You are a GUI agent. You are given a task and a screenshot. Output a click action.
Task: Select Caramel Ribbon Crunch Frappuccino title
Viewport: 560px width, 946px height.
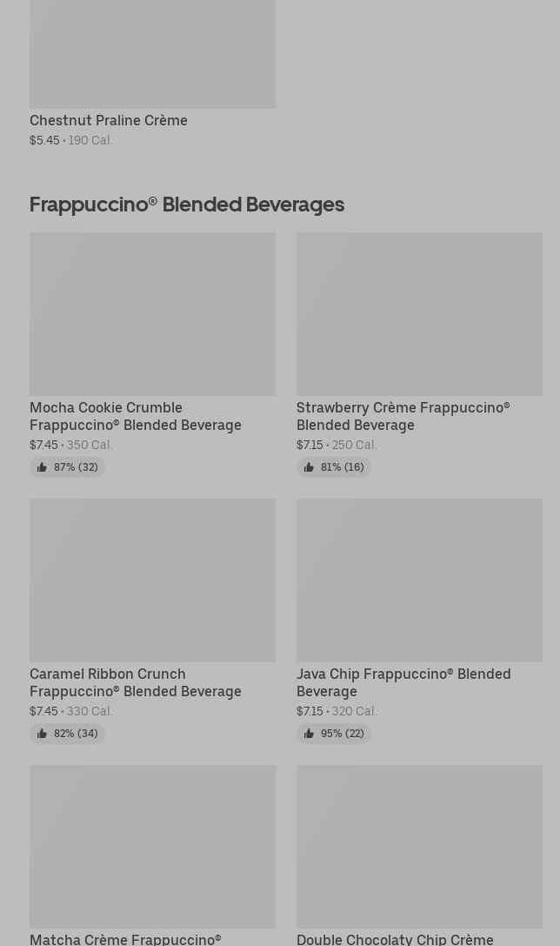pyautogui.click(x=136, y=682)
